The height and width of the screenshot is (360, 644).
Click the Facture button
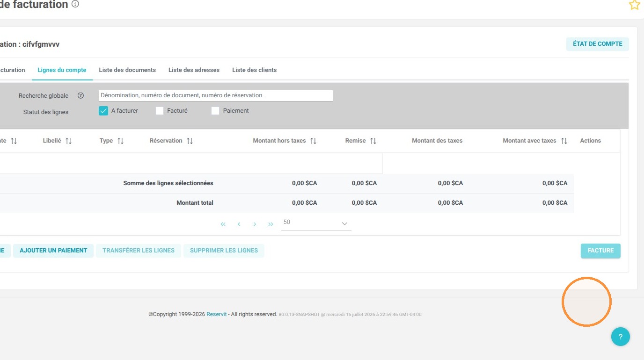pyautogui.click(x=600, y=251)
